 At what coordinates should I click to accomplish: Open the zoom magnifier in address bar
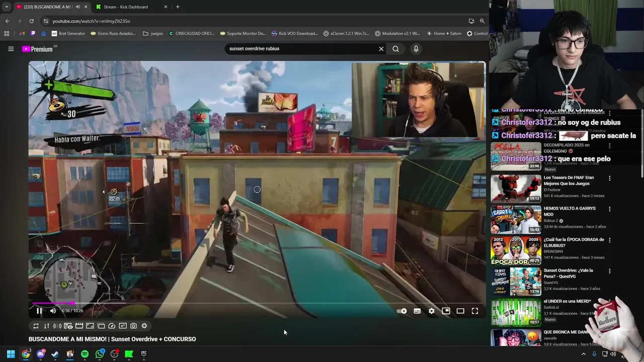pyautogui.click(x=482, y=21)
